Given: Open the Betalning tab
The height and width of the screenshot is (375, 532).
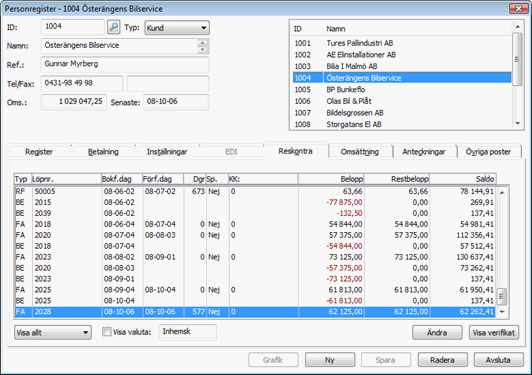Looking at the screenshot, I should [x=103, y=152].
